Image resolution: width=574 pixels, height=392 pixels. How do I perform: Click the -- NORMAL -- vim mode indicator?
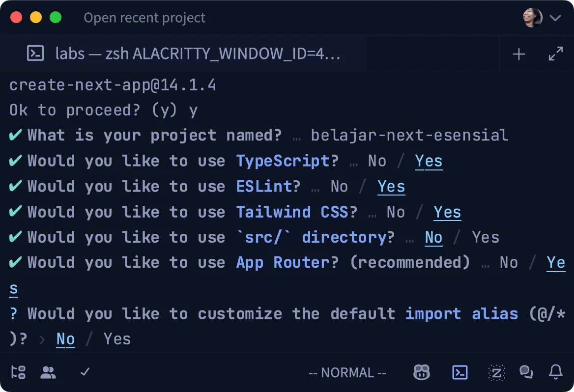(x=347, y=372)
